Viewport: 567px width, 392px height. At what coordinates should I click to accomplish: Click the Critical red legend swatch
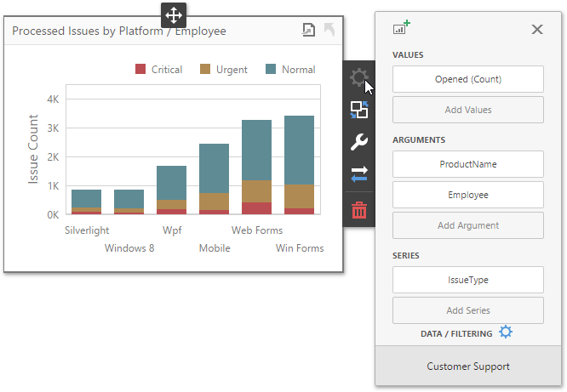coord(140,70)
